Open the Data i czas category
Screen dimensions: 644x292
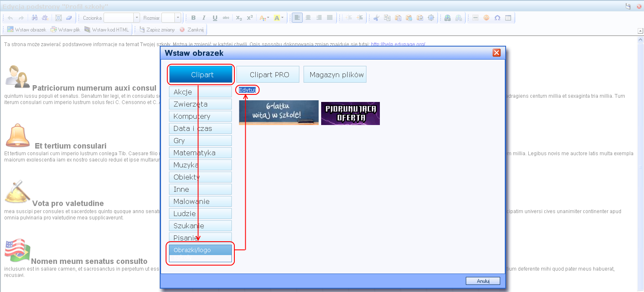coord(200,128)
